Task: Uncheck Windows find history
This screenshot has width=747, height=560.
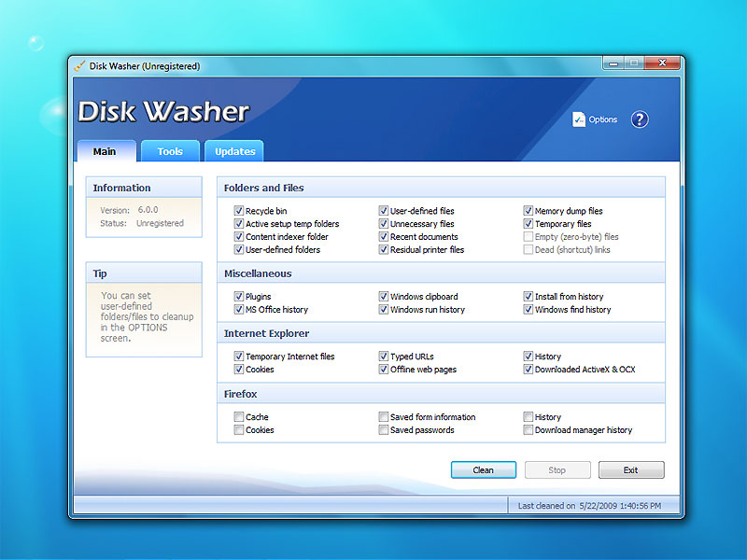Action: (x=528, y=309)
